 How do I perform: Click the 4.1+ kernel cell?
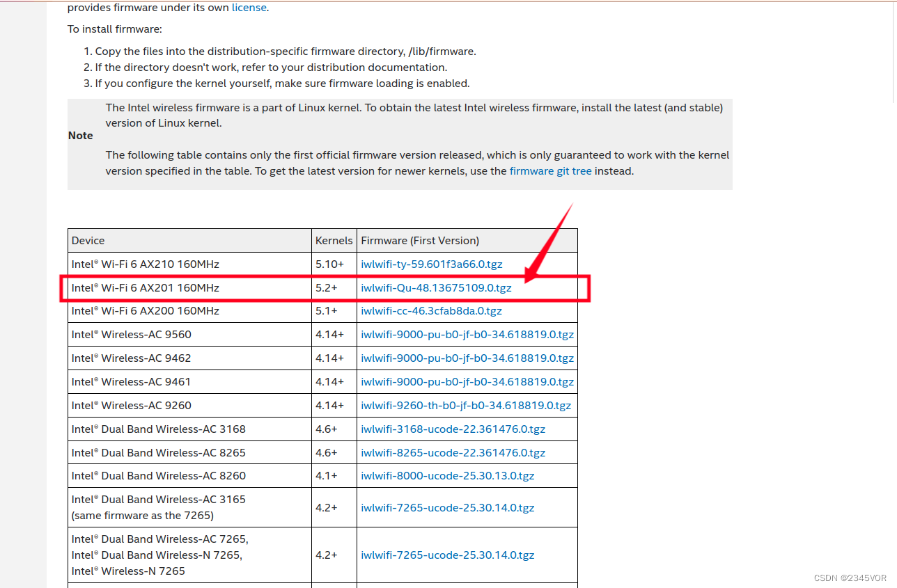click(334, 476)
